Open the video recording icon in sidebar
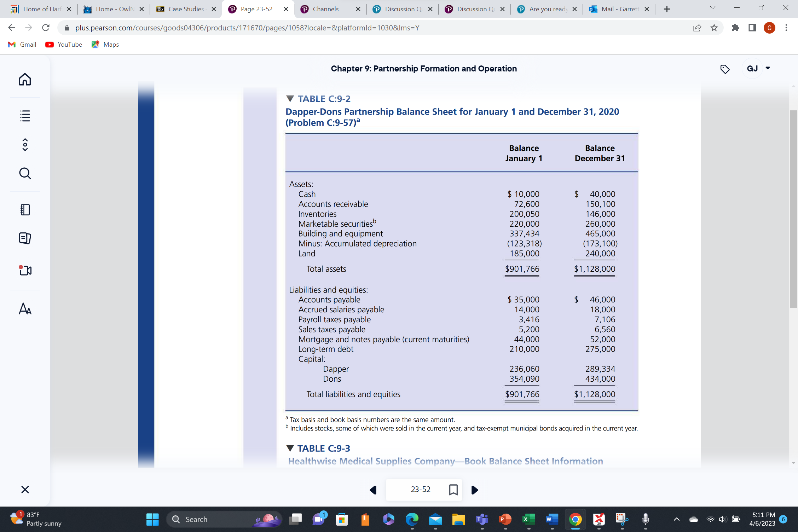 25,271
